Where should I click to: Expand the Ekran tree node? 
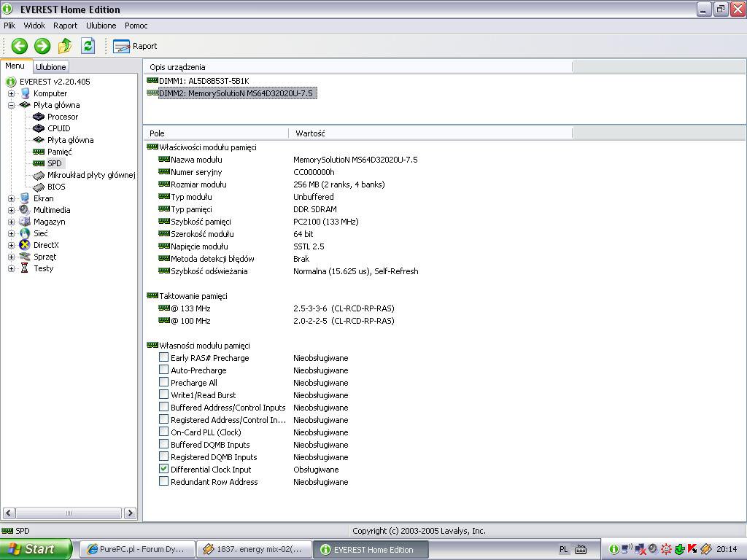[x=11, y=198]
